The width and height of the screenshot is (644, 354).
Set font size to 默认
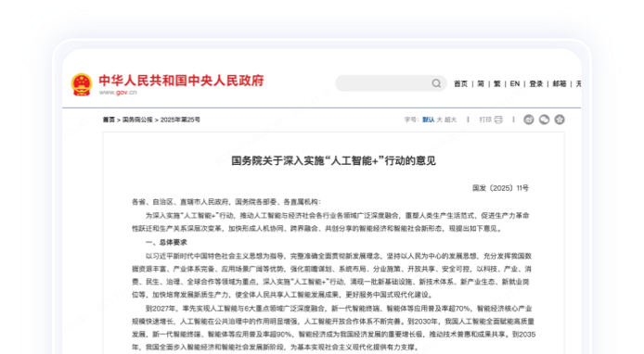pos(429,120)
